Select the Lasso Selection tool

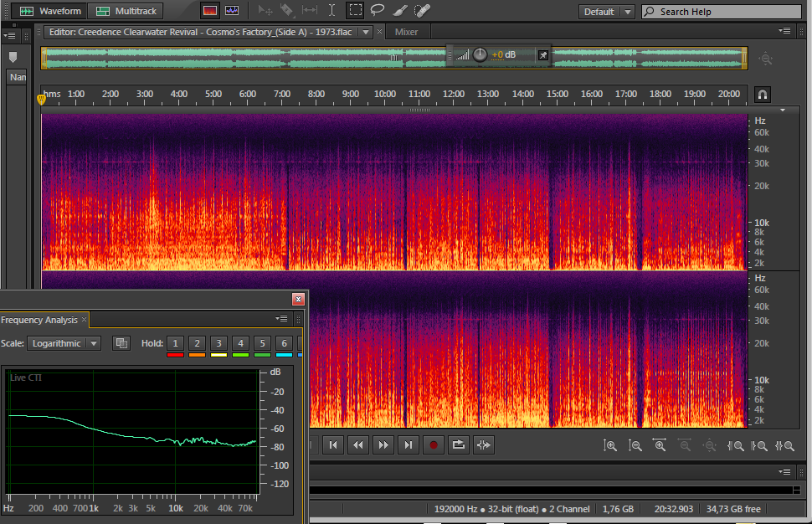[x=378, y=10]
